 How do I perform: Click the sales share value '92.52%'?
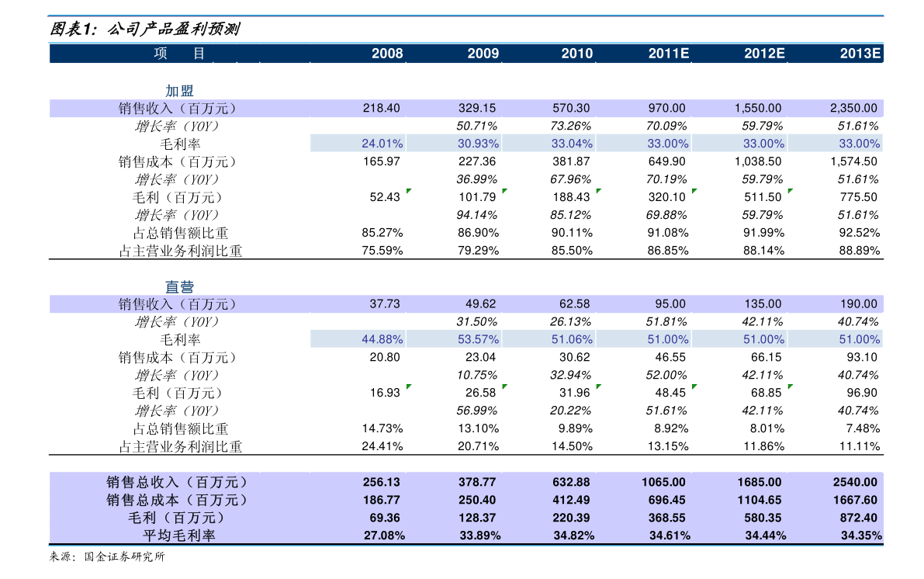[860, 233]
